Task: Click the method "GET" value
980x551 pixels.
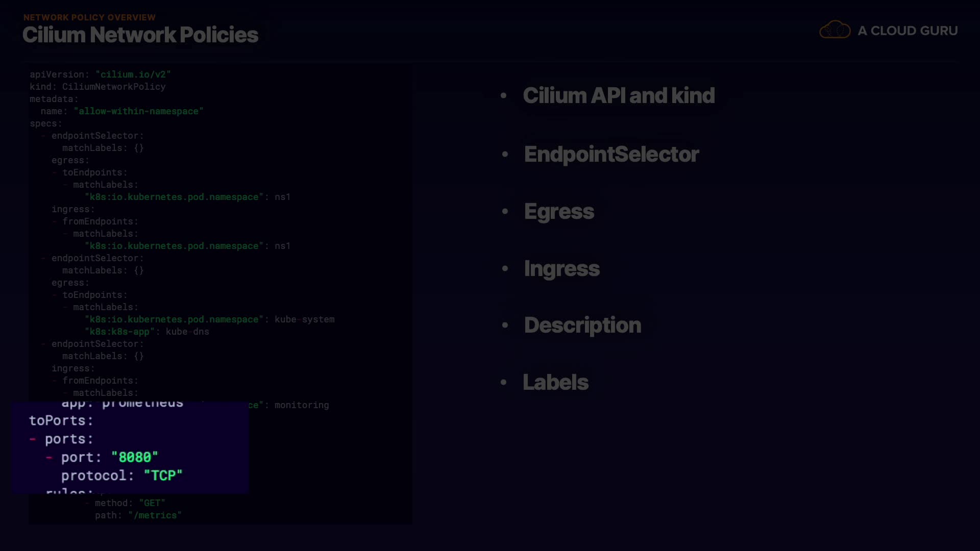Action: click(x=152, y=503)
